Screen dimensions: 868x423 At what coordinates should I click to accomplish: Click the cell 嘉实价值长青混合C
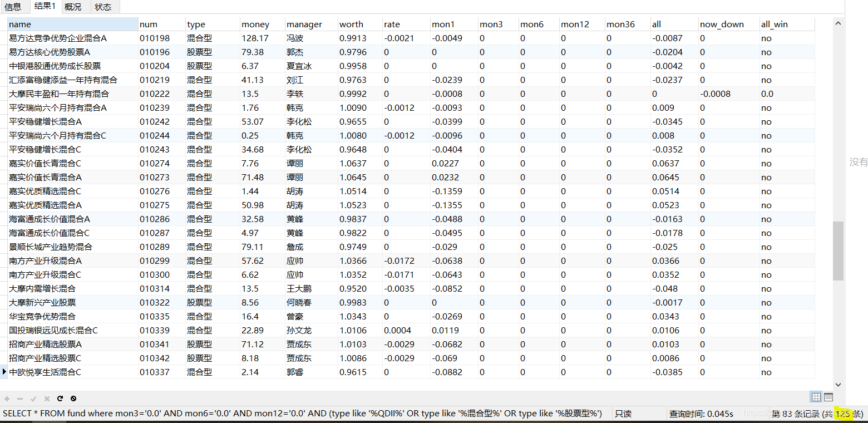pyautogui.click(x=72, y=163)
